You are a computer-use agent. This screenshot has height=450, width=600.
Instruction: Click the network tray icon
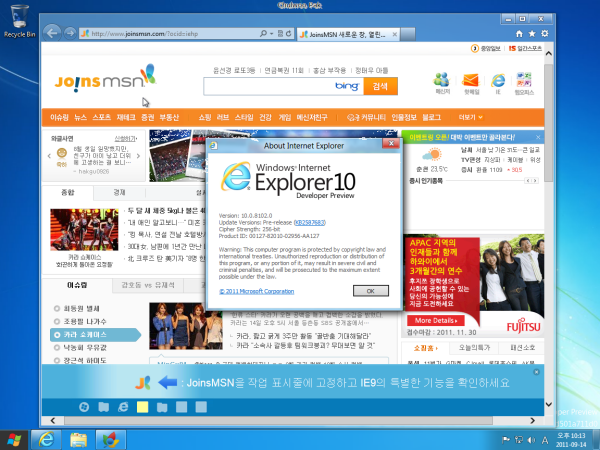519,440
